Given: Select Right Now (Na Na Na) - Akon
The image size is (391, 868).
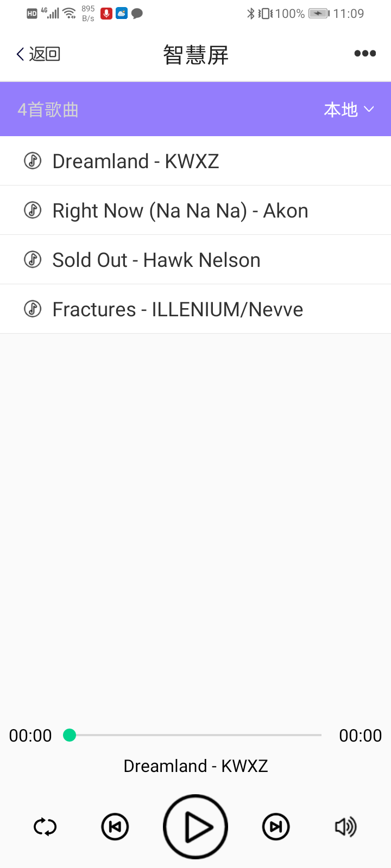Looking at the screenshot, I should point(180,210).
